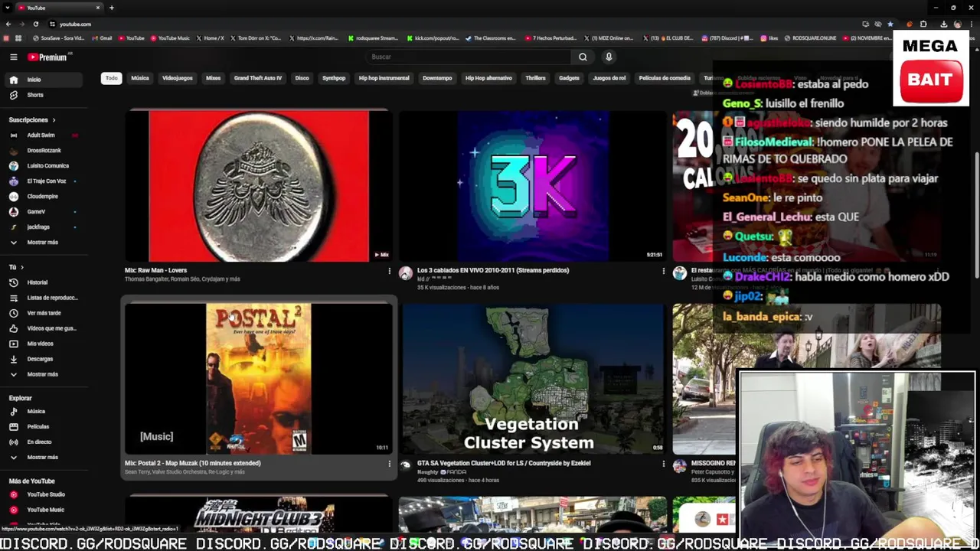Open YouTube Studio link

pyautogui.click(x=44, y=494)
